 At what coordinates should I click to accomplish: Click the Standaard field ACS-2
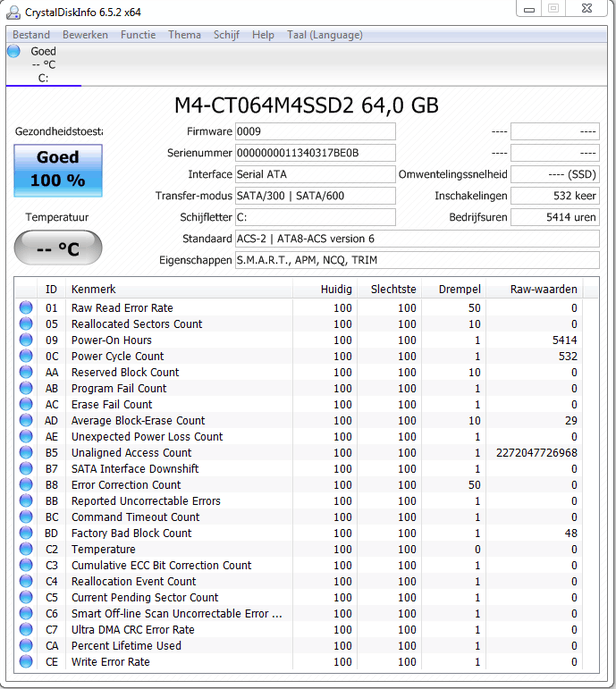coord(417,239)
